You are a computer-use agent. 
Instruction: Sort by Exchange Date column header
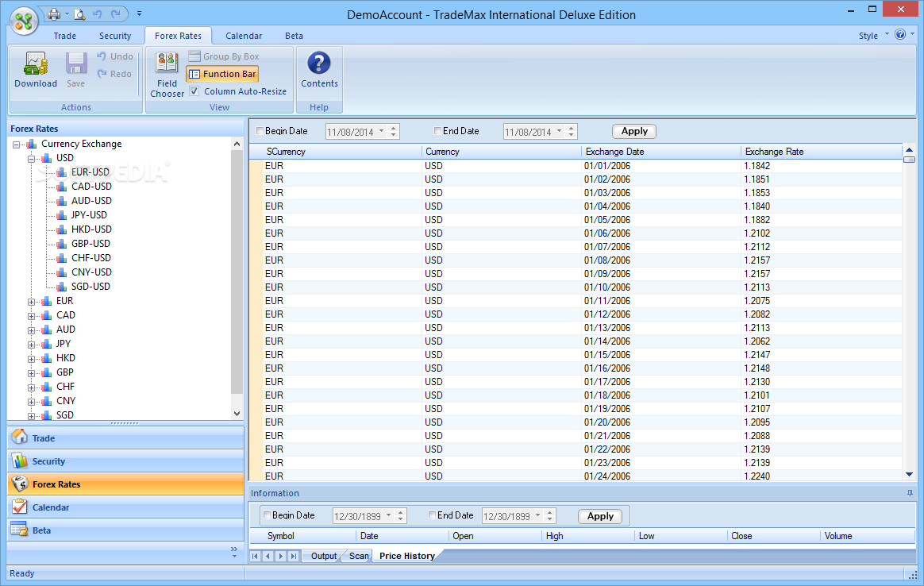pyautogui.click(x=661, y=152)
